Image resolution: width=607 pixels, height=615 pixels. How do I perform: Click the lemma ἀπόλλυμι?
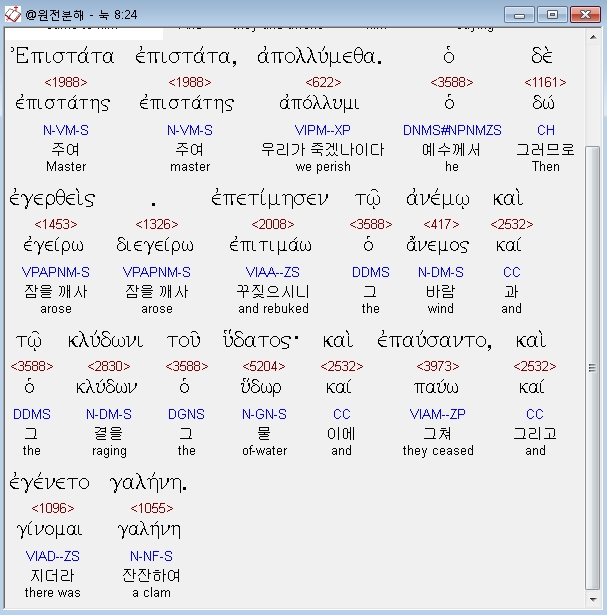coord(319,103)
